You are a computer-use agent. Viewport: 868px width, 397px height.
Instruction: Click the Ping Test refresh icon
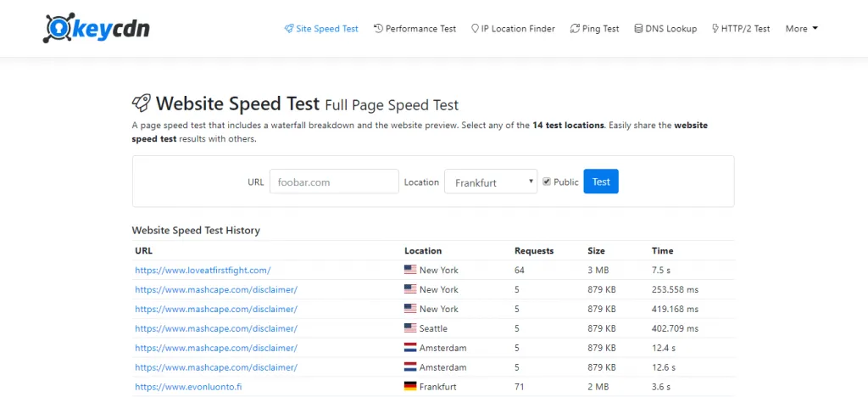pos(575,29)
